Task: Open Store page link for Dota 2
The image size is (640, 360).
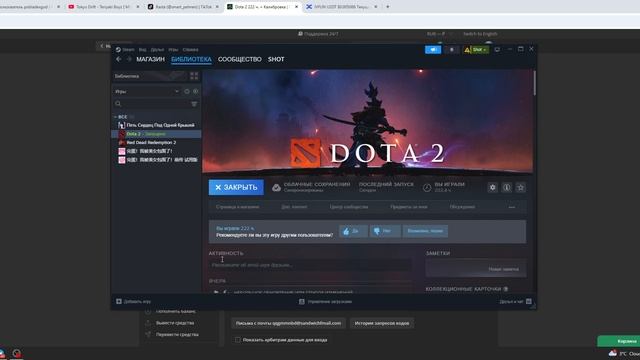Action: point(237,207)
